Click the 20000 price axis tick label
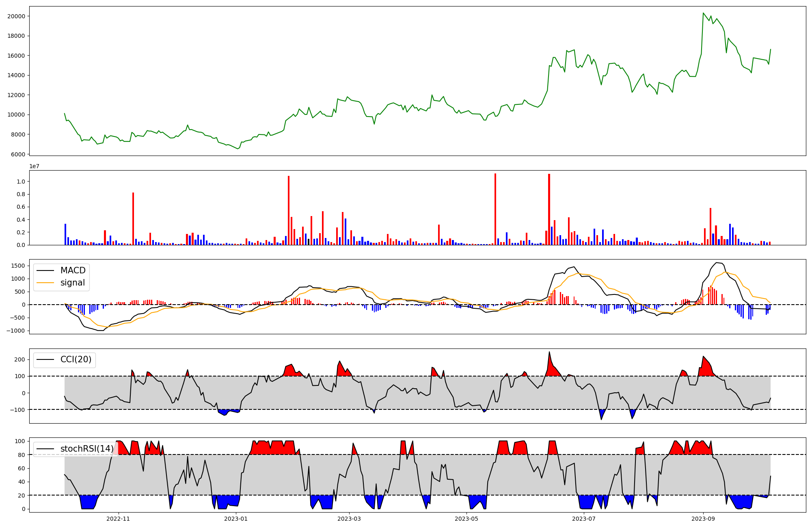 [x=16, y=16]
